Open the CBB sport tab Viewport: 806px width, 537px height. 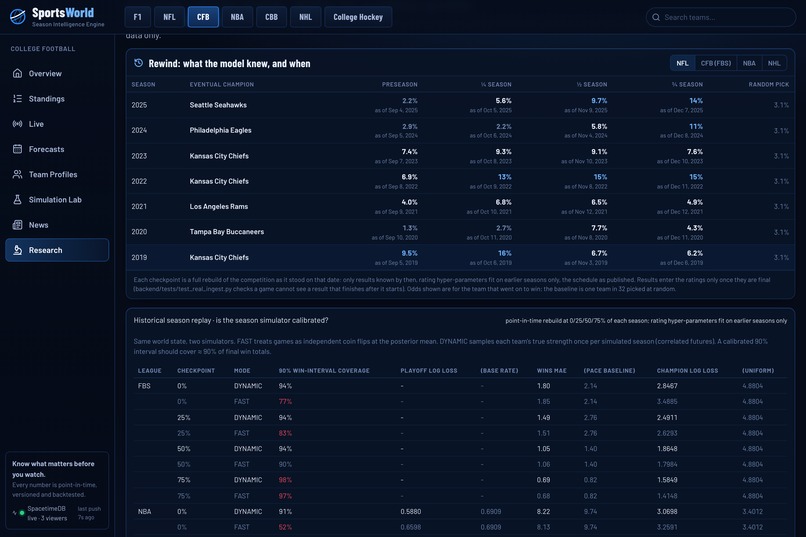[271, 17]
